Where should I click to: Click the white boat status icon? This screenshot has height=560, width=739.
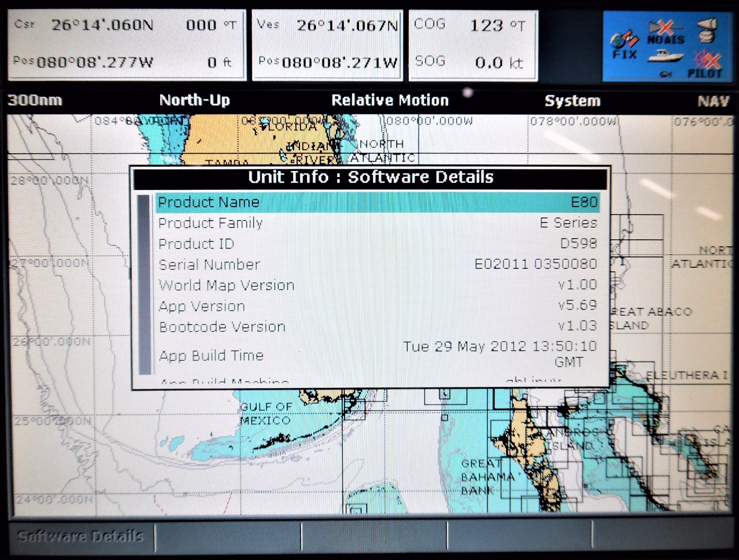tap(665, 56)
